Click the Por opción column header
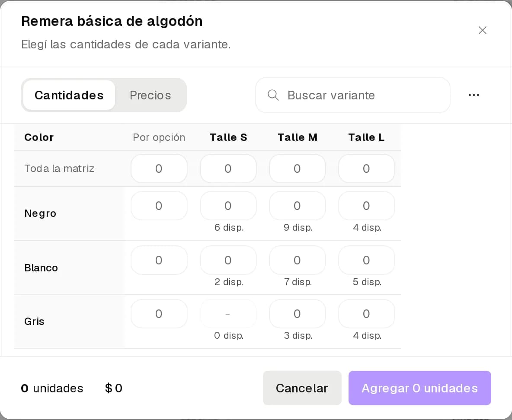The width and height of the screenshot is (512, 420). pos(159,137)
